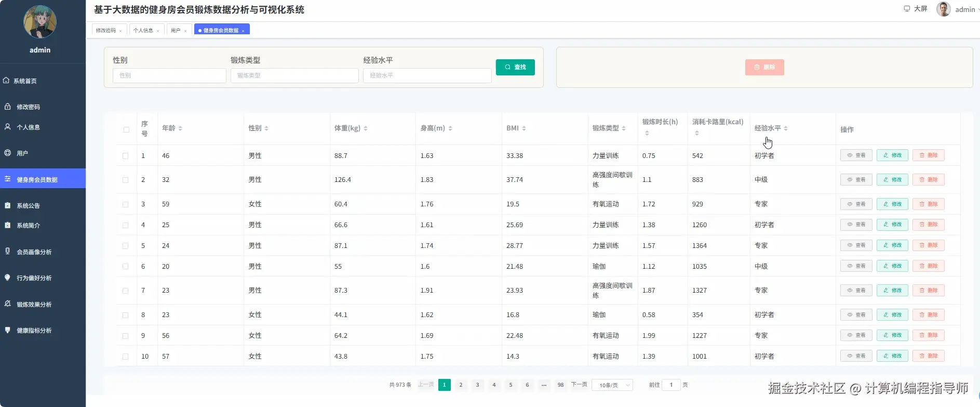980x407 pixels.
Task: Sort the table by BMI
Action: (x=524, y=128)
